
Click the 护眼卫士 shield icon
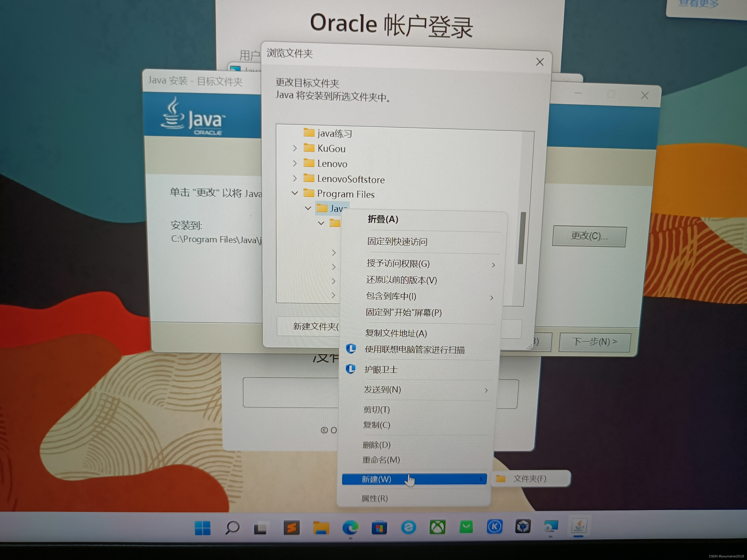(351, 369)
